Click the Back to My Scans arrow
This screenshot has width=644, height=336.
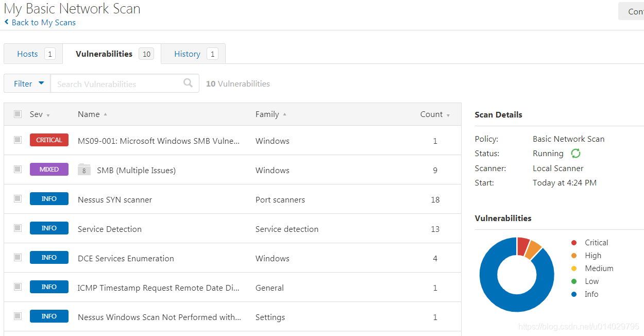point(7,22)
